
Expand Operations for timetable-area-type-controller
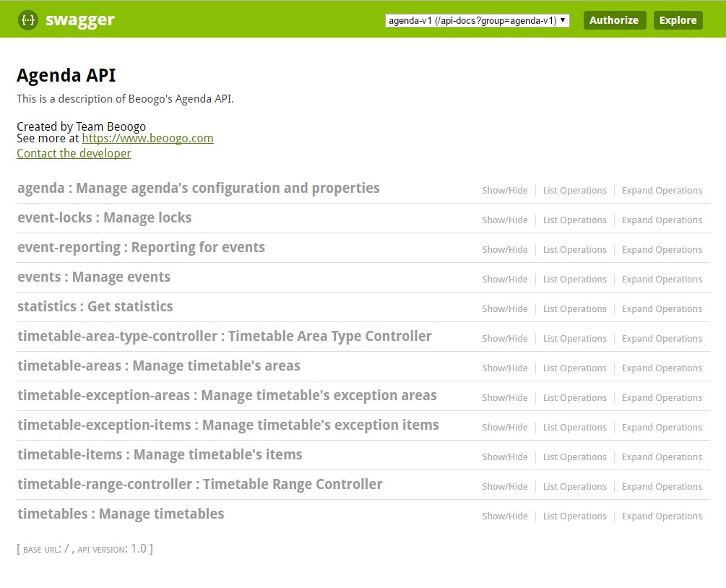click(x=662, y=339)
